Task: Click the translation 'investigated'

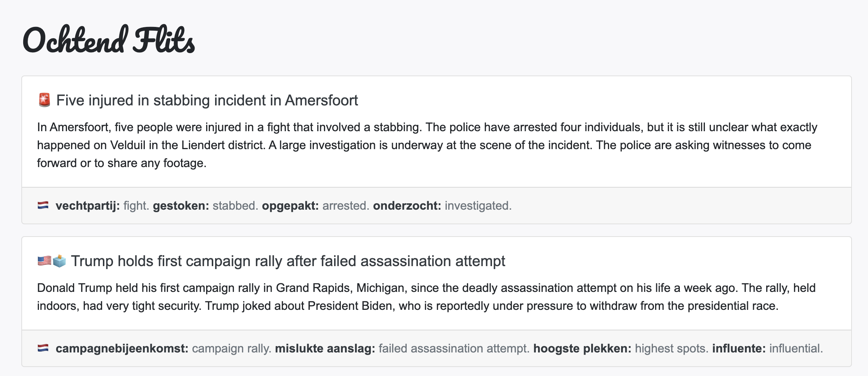Action: click(x=478, y=206)
